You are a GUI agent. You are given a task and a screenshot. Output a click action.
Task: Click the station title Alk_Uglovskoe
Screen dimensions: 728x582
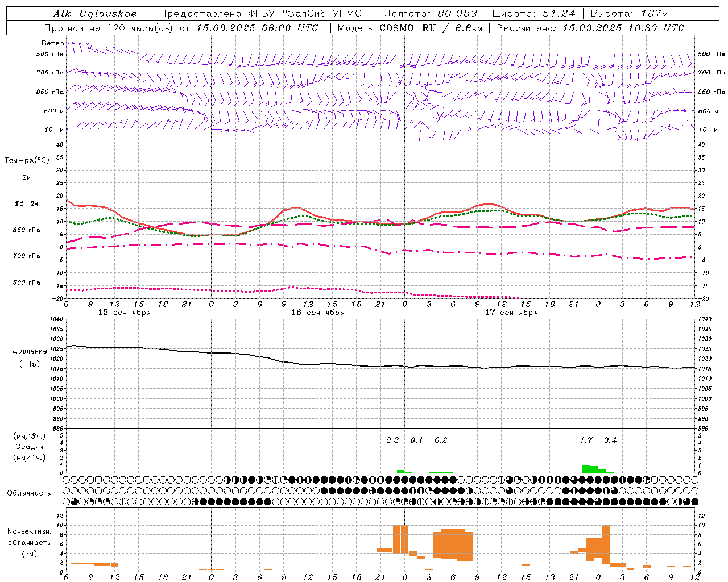[x=94, y=14]
